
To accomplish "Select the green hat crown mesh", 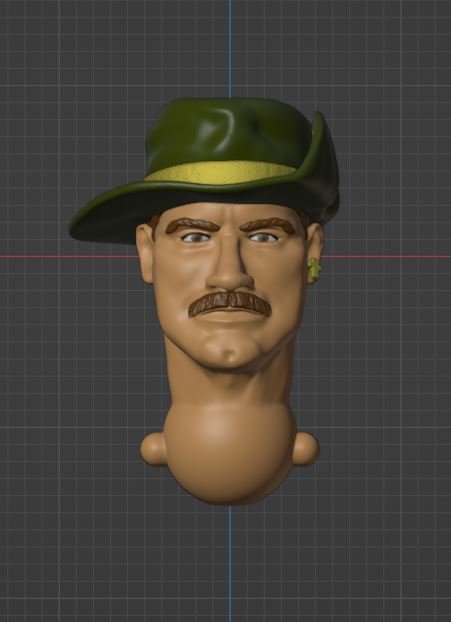I will (x=228, y=131).
